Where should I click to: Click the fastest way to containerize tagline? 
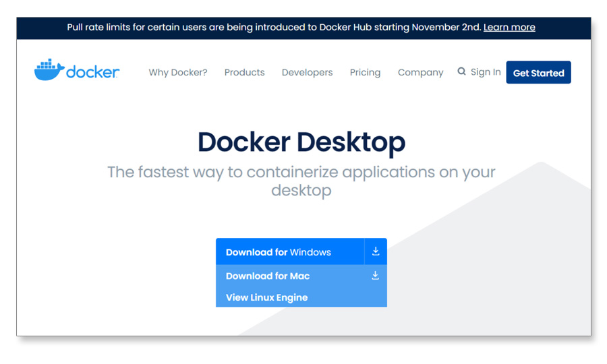301,181
